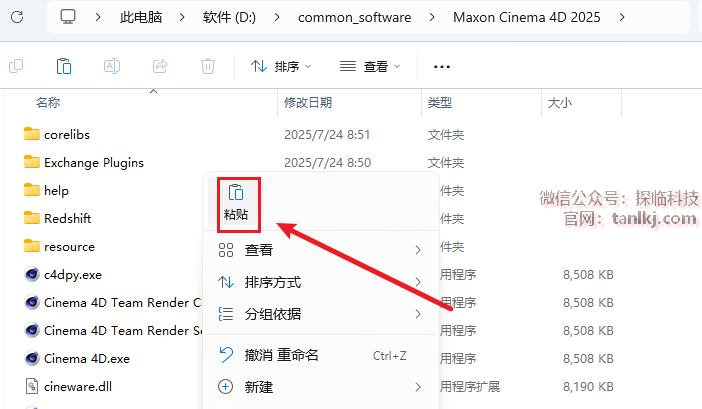Sort by 类型 column header
This screenshot has width=702, height=409.
[440, 102]
